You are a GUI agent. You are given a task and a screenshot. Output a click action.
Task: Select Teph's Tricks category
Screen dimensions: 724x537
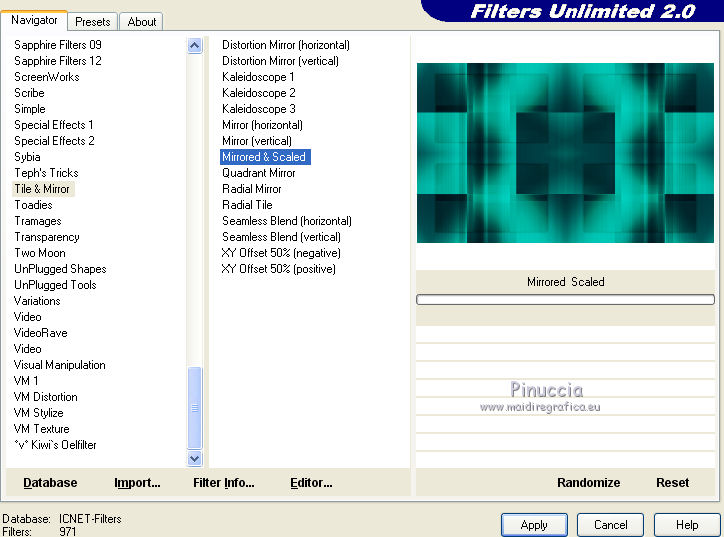46,173
